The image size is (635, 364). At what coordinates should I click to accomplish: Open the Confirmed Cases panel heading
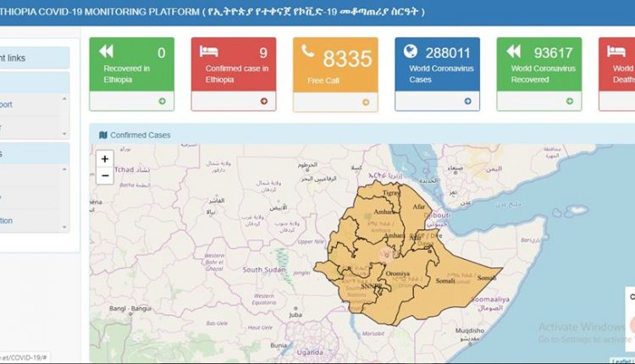(140, 135)
